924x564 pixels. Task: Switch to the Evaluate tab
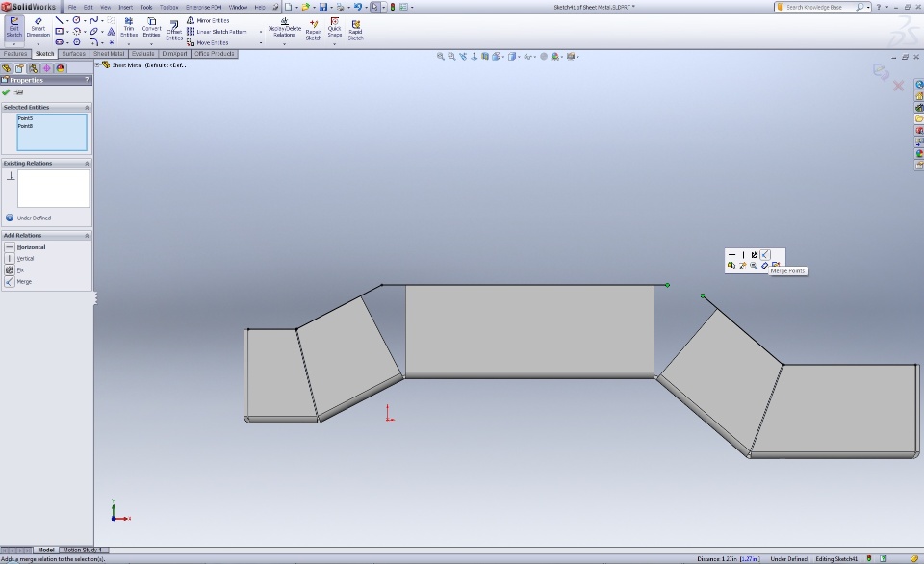pyautogui.click(x=143, y=54)
